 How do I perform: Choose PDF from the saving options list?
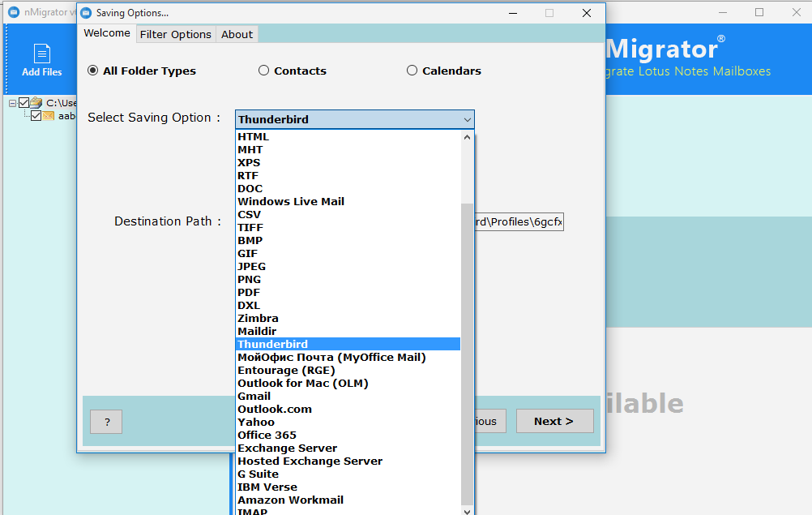pos(249,292)
